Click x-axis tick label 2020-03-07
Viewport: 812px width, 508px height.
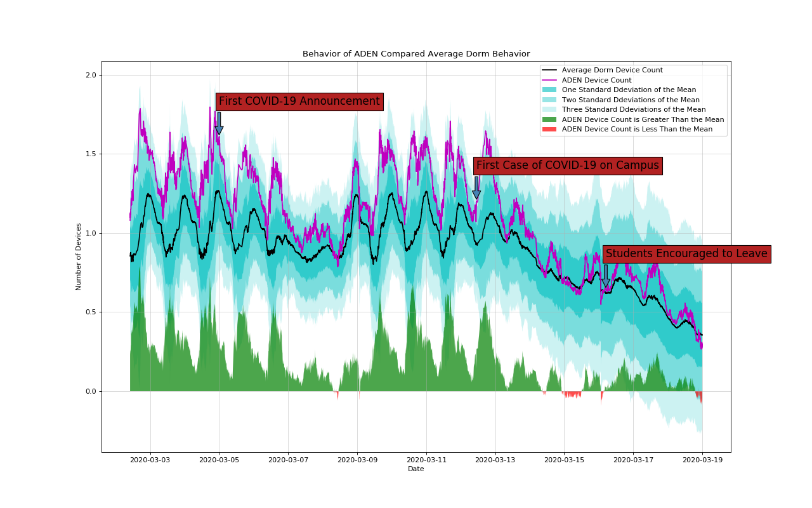(x=288, y=459)
